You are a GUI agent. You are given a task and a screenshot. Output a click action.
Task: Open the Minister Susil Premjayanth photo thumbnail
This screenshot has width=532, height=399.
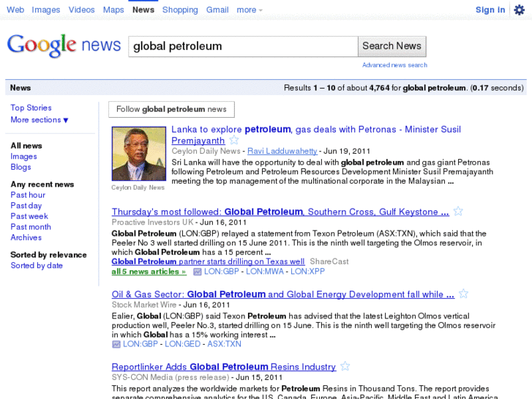(139, 154)
